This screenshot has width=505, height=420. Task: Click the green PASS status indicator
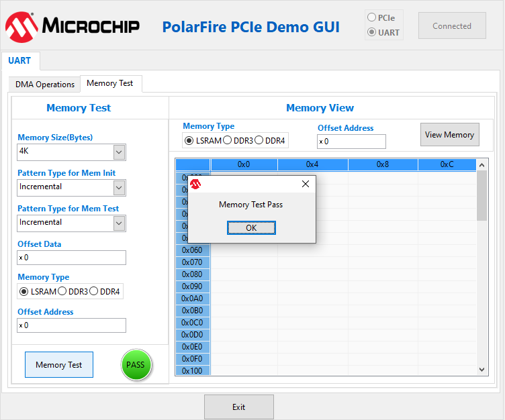click(x=136, y=365)
